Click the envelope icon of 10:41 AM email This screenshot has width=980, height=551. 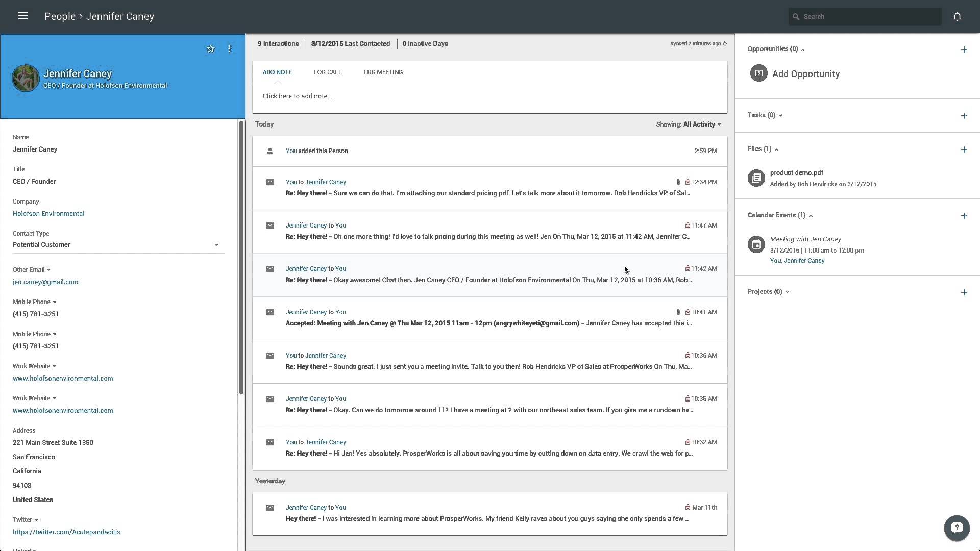pos(270,312)
